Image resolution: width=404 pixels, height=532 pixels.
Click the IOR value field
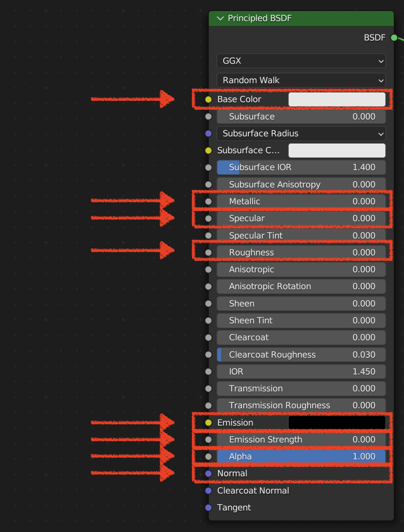point(301,372)
